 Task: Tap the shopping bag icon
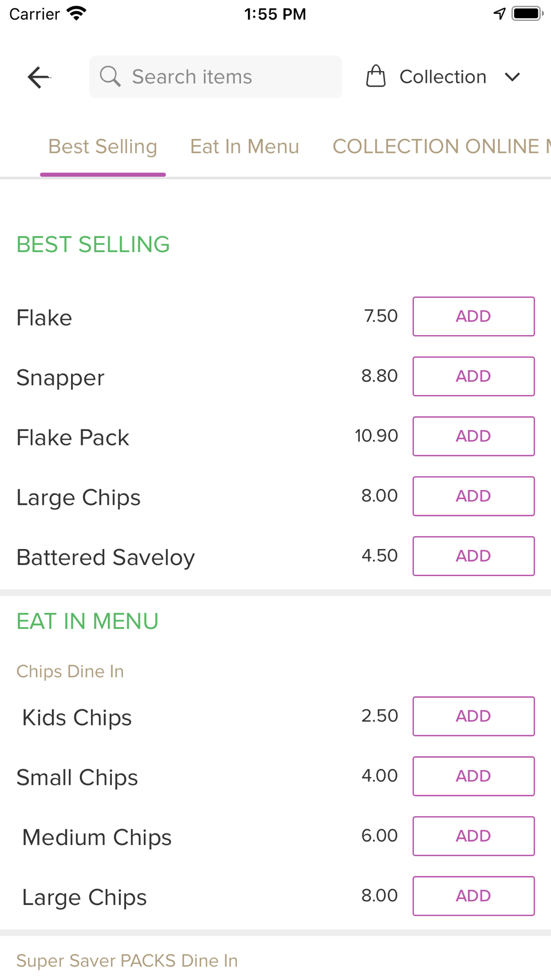click(x=376, y=77)
